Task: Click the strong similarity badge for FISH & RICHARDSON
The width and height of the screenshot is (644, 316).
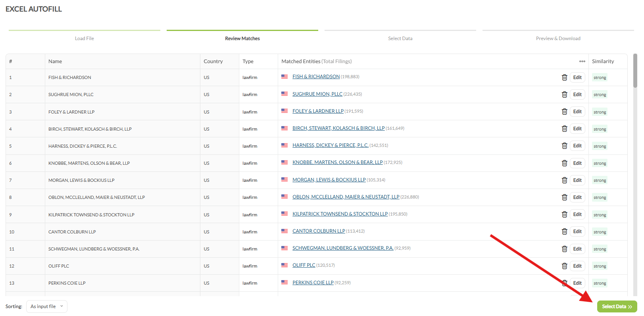Action: tap(600, 77)
